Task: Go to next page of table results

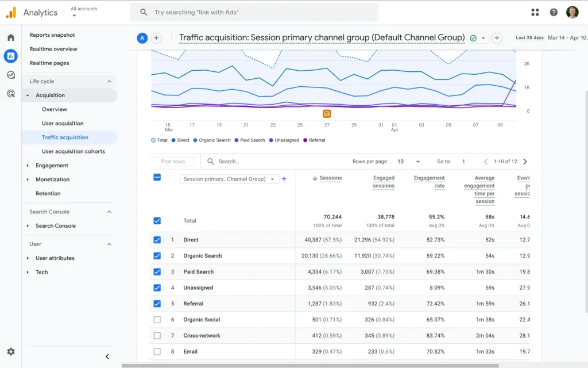Action: (525, 162)
